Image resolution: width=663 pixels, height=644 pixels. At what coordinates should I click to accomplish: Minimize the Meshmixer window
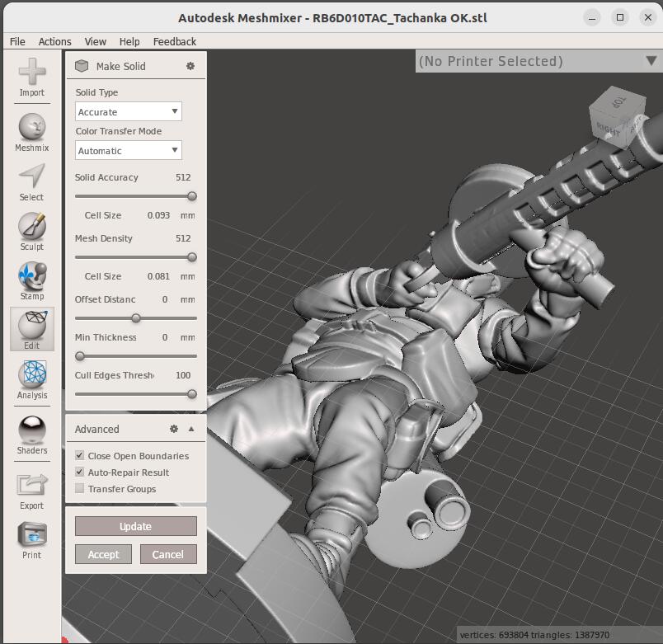coord(592,18)
